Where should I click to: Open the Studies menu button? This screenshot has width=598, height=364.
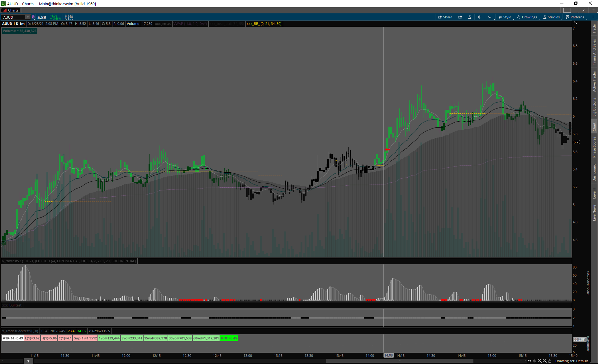click(x=552, y=17)
